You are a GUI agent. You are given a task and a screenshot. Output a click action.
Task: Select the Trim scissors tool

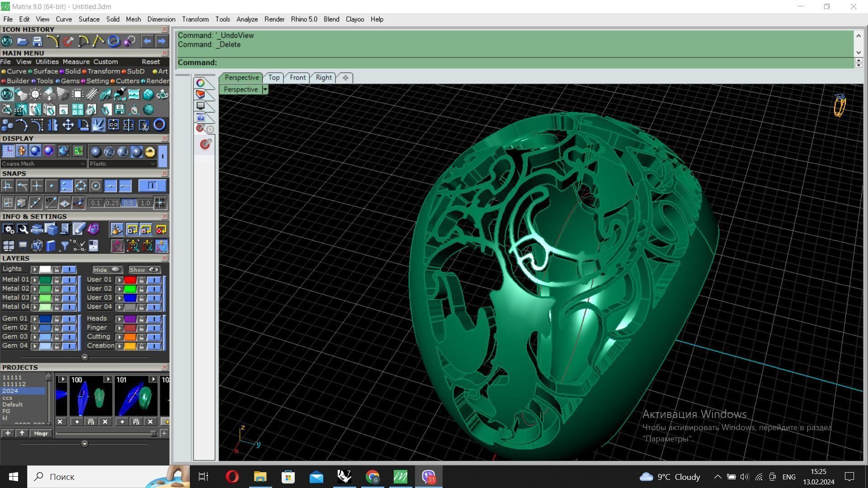coord(144,125)
